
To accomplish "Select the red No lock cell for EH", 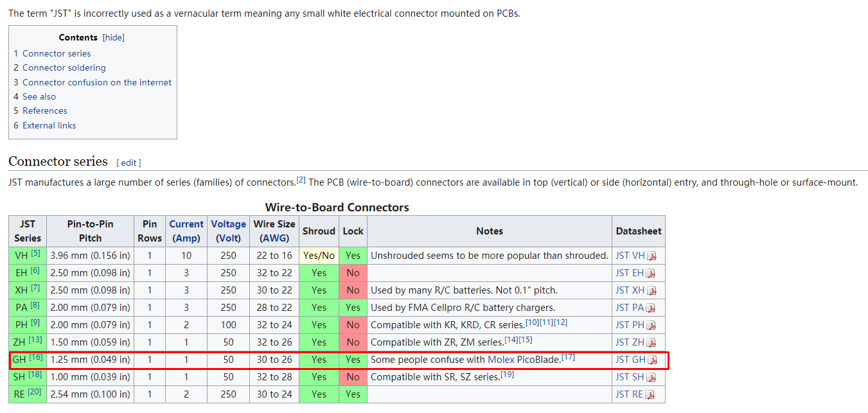I will pos(353,273).
